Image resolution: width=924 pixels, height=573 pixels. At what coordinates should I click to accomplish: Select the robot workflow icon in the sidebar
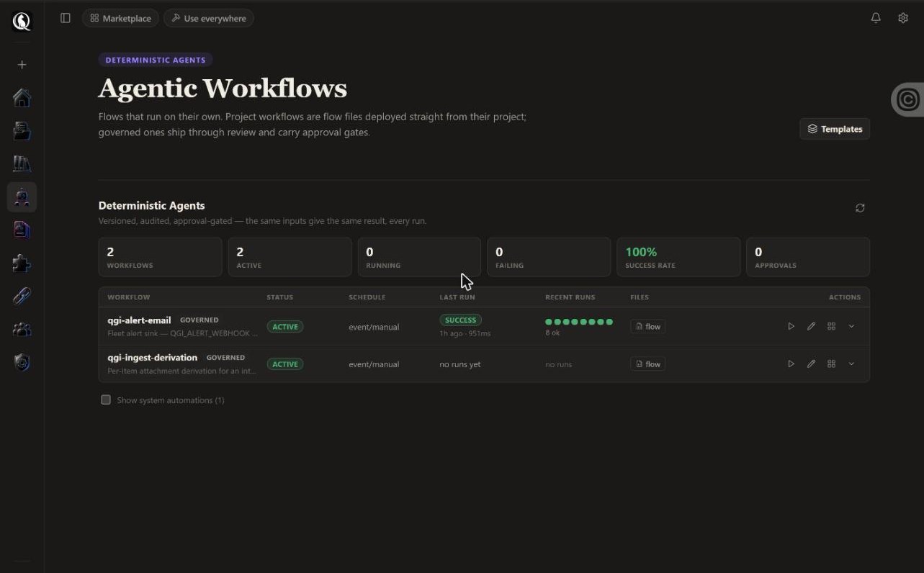[x=22, y=197]
